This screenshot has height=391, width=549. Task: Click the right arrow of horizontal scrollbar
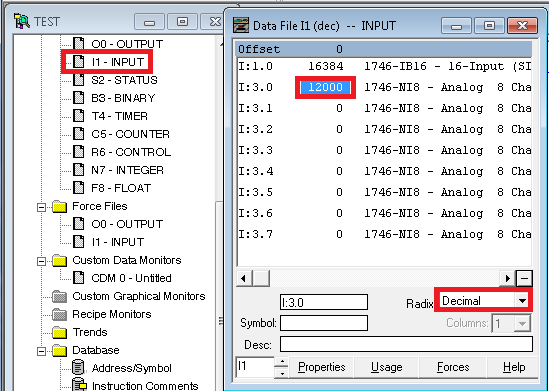(x=508, y=279)
